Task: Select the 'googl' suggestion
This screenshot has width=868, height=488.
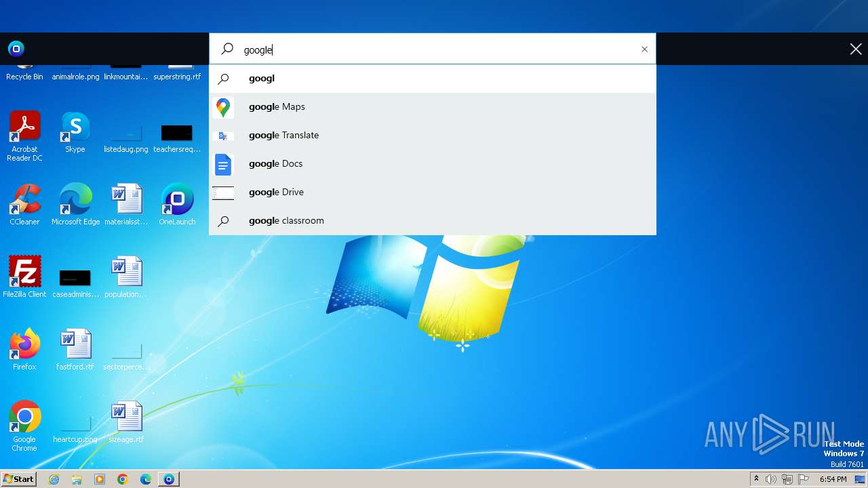Action: (433, 79)
